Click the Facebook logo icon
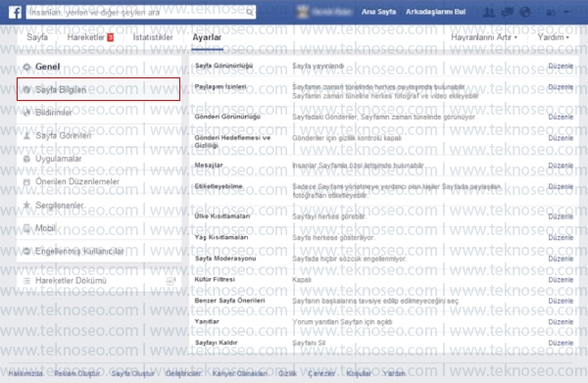Image resolution: width=588 pixels, height=383 pixels. click(x=15, y=12)
